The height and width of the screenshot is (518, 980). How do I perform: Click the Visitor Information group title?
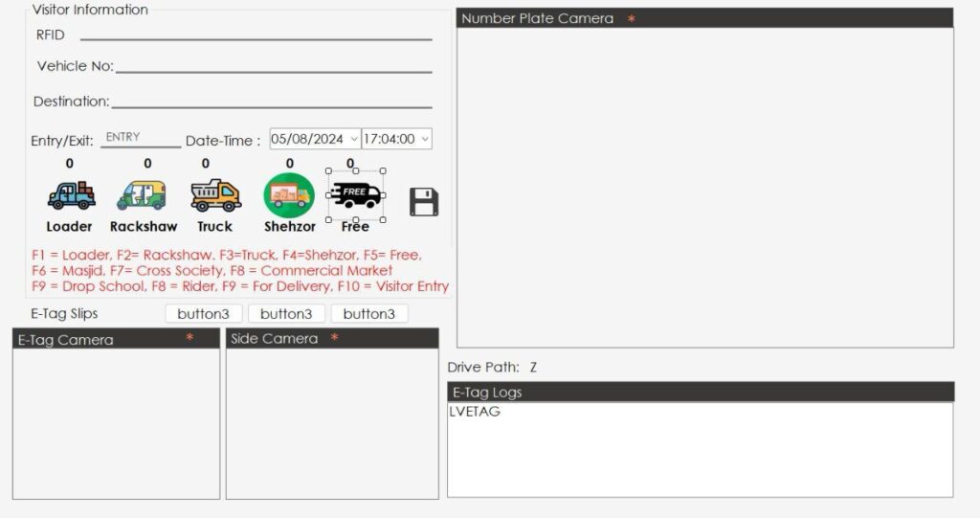click(x=90, y=10)
